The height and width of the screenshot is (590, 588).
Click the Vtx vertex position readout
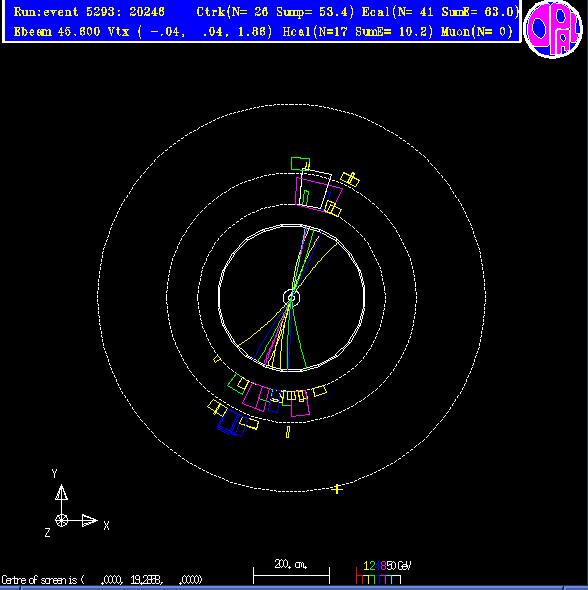tap(190, 32)
